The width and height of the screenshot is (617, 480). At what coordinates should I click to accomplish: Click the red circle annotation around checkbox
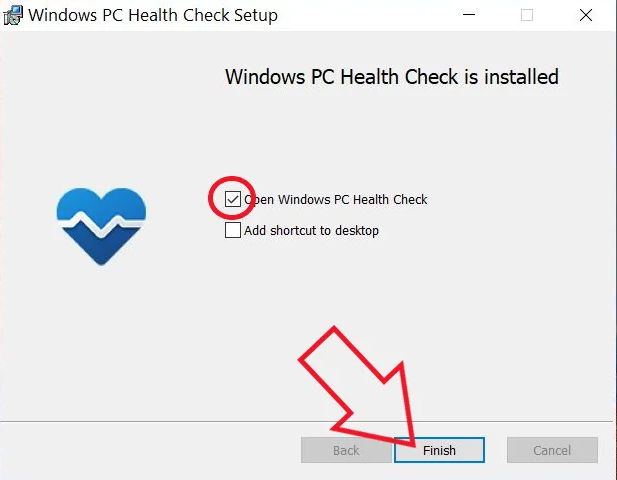coord(232,198)
